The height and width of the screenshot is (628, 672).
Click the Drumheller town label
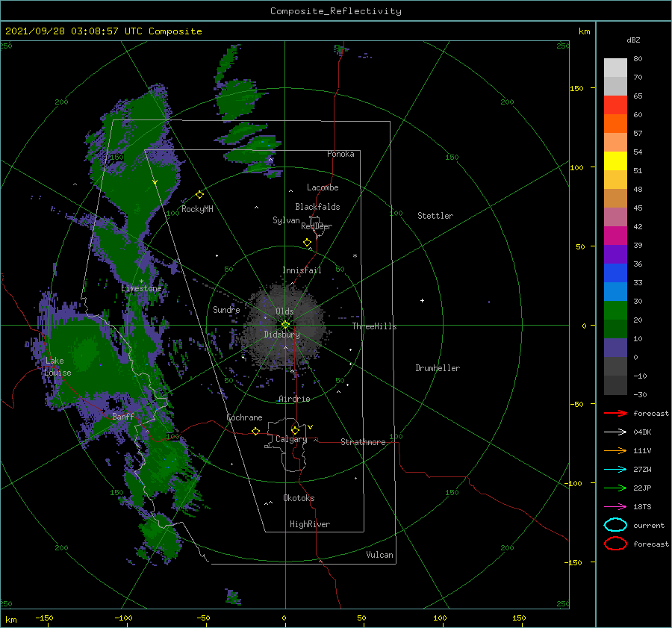[438, 368]
